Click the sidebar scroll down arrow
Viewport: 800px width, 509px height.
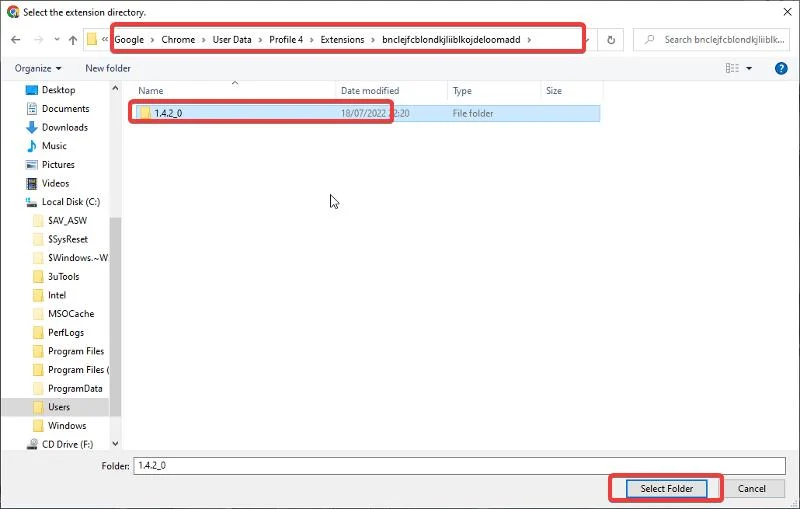[x=115, y=444]
